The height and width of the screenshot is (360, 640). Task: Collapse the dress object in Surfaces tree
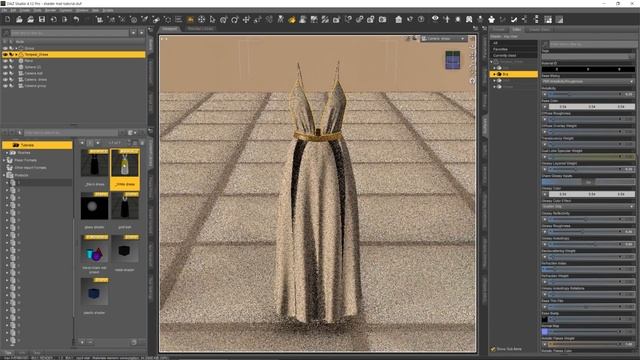(x=491, y=62)
